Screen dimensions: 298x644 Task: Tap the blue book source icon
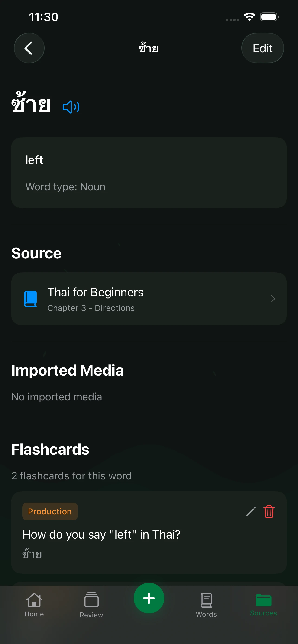30,299
